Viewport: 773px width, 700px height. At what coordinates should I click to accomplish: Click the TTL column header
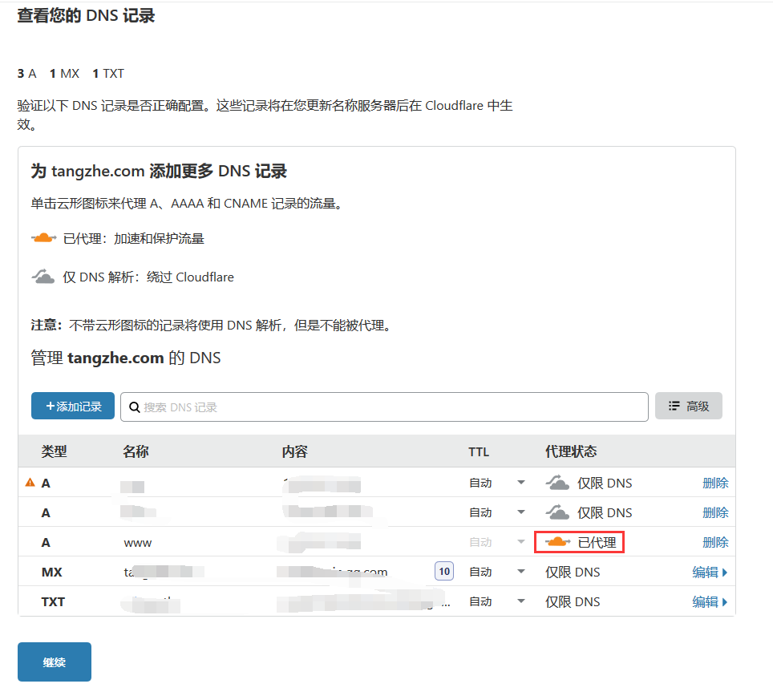pyautogui.click(x=479, y=452)
